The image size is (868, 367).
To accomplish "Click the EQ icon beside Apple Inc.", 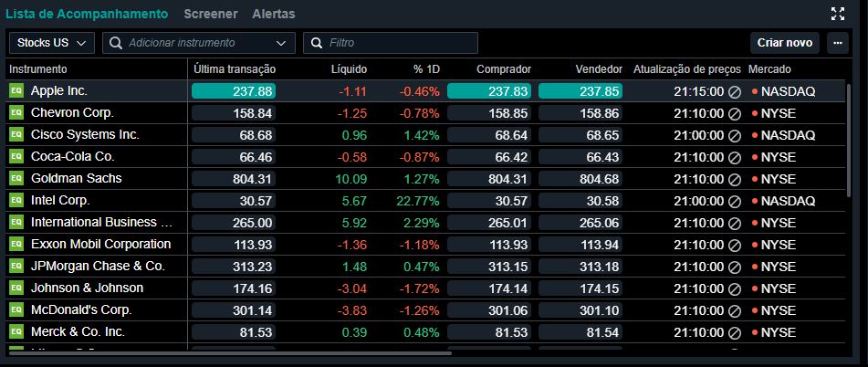I will coord(16,91).
